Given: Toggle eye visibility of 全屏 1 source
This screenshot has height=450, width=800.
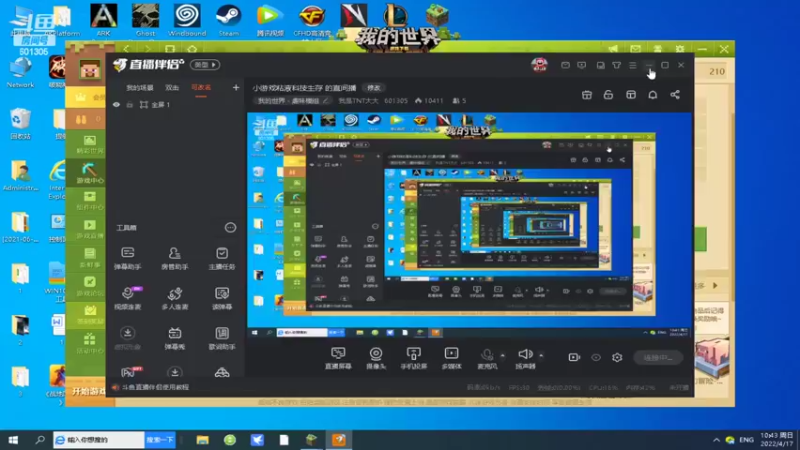Looking at the screenshot, I should [116, 105].
